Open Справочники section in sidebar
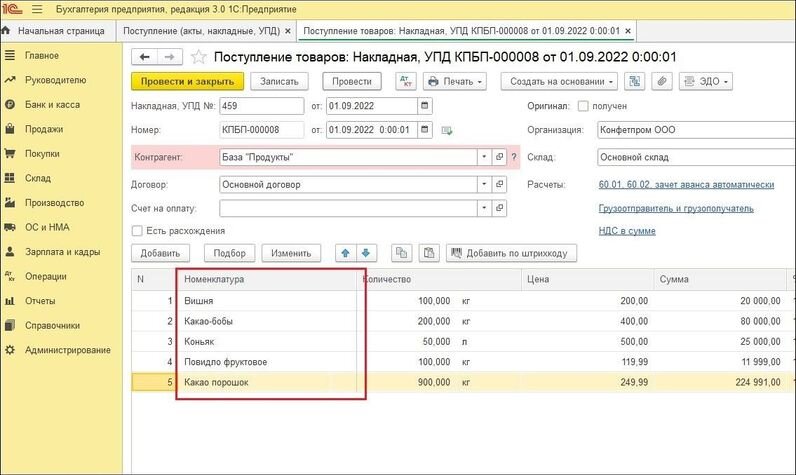The image size is (796, 475). tap(52, 325)
